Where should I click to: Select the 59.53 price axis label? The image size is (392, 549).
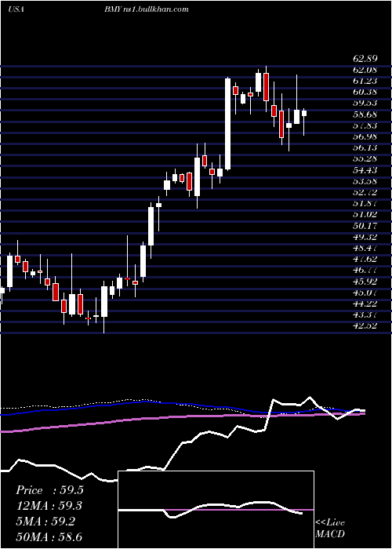[365, 103]
